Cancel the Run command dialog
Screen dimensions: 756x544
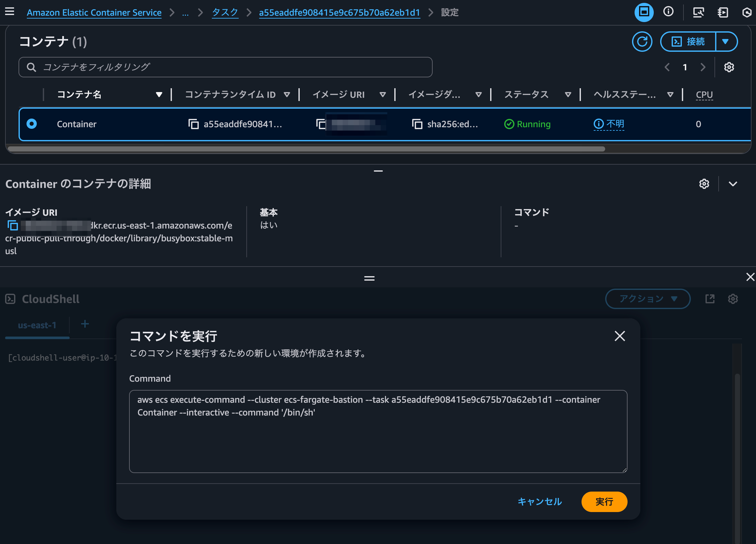pyautogui.click(x=539, y=501)
